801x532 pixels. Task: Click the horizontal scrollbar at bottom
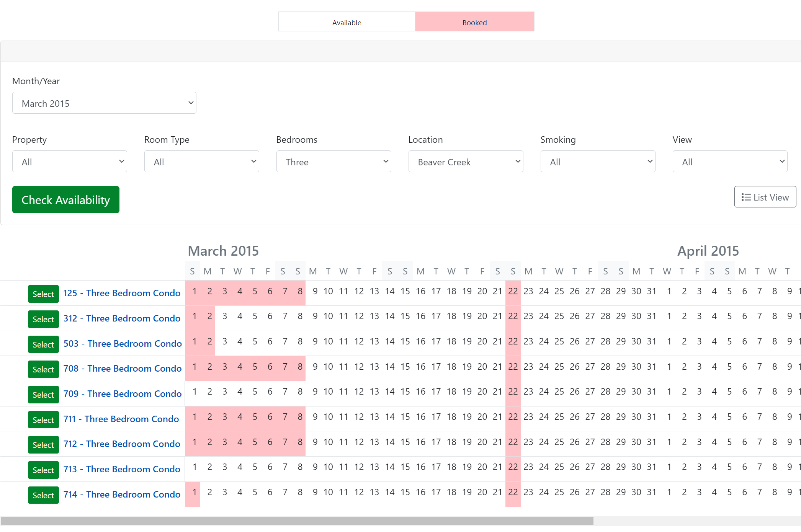pos(297,521)
